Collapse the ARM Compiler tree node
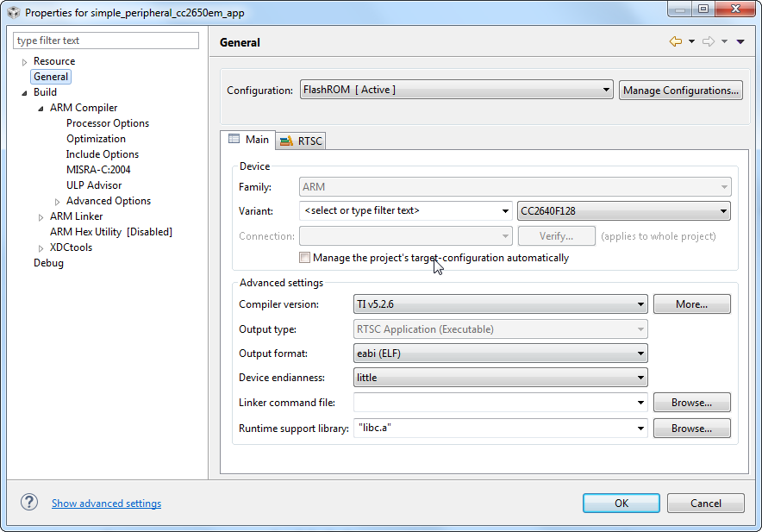Screen dimensions: 762x532 click(41, 109)
